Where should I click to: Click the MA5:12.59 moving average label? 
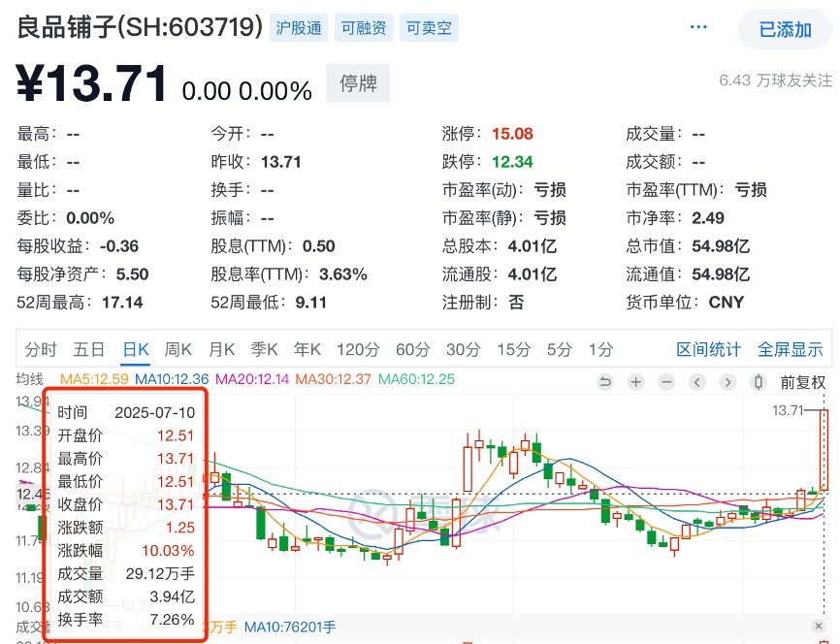tap(94, 379)
